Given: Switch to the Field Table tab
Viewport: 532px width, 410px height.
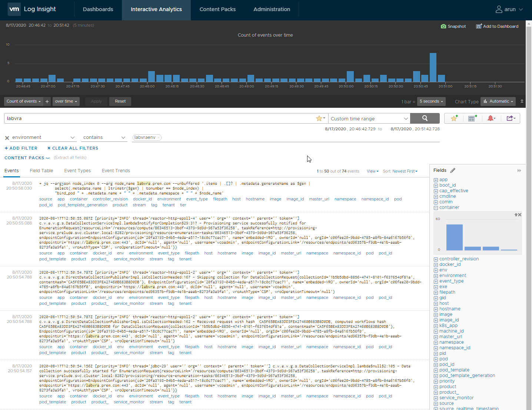Looking at the screenshot, I should point(41,171).
